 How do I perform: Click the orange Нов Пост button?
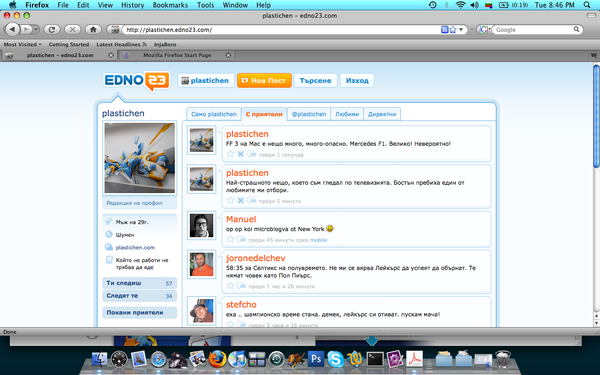264,80
